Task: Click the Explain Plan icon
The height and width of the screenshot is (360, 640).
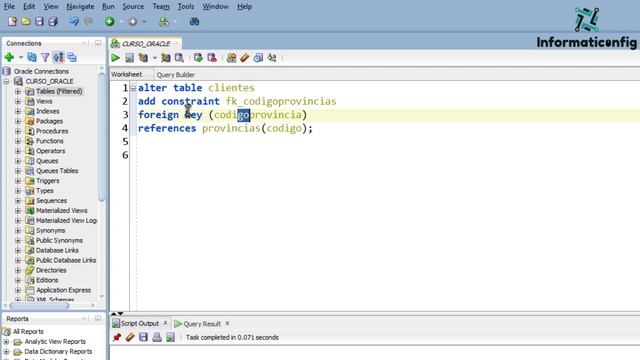Action: [143, 58]
